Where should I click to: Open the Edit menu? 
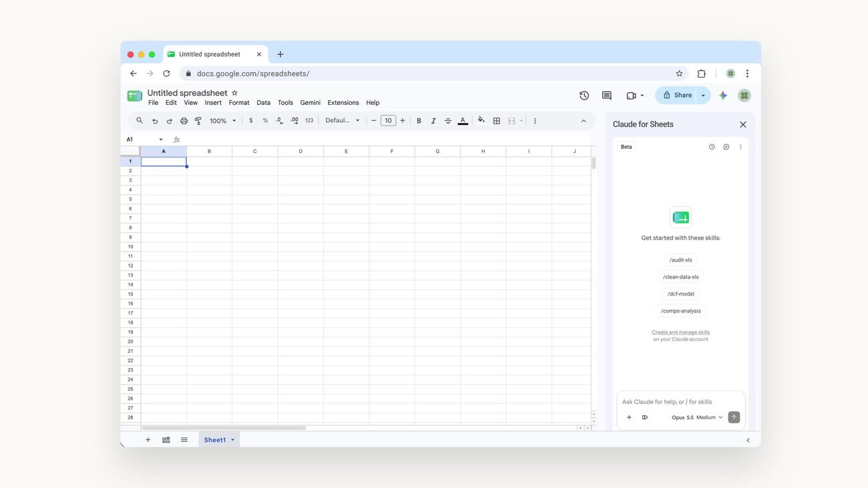click(x=171, y=103)
